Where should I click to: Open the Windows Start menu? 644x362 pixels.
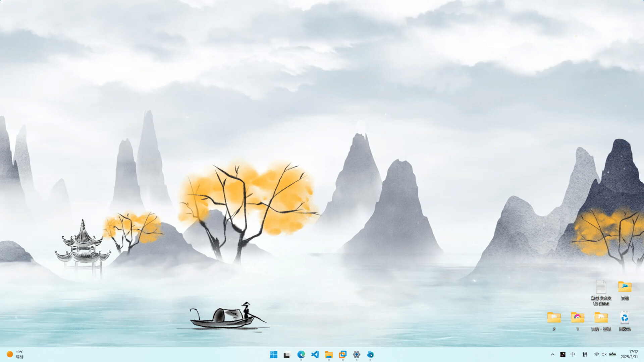pos(274,355)
